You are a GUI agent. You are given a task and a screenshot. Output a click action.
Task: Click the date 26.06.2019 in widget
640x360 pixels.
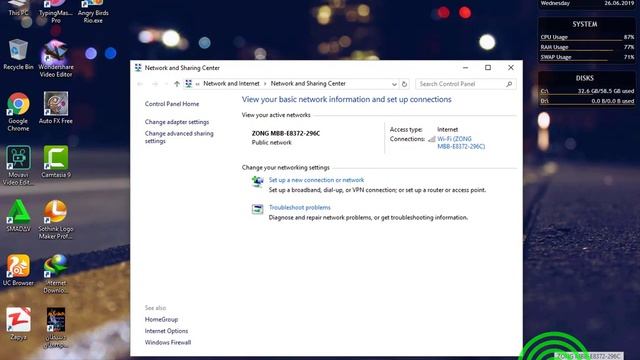(x=619, y=3)
